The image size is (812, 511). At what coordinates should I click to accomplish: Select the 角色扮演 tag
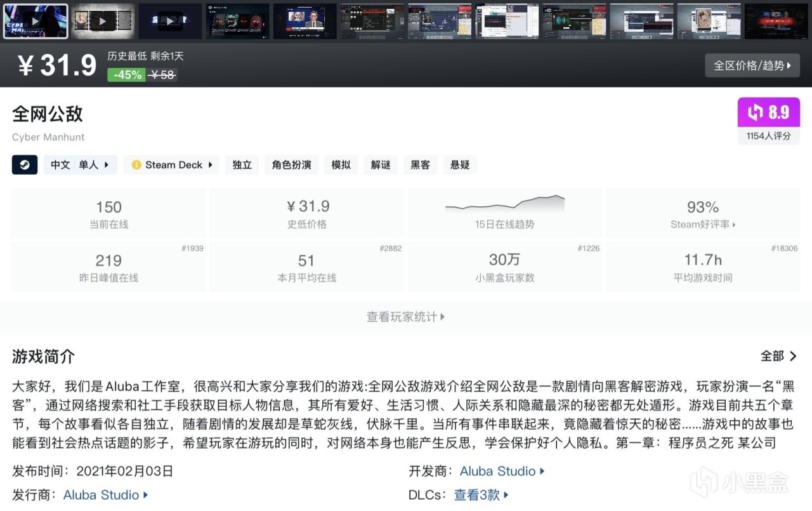(292, 165)
